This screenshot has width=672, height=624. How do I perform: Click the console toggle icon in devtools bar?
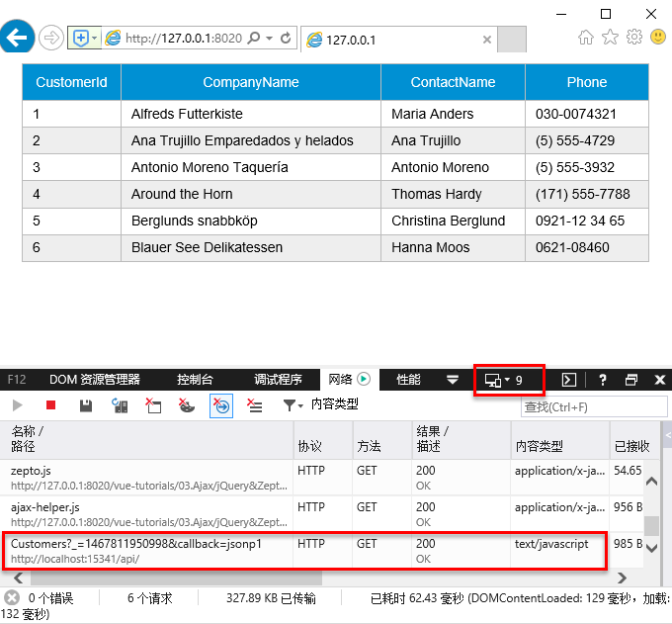coord(568,380)
